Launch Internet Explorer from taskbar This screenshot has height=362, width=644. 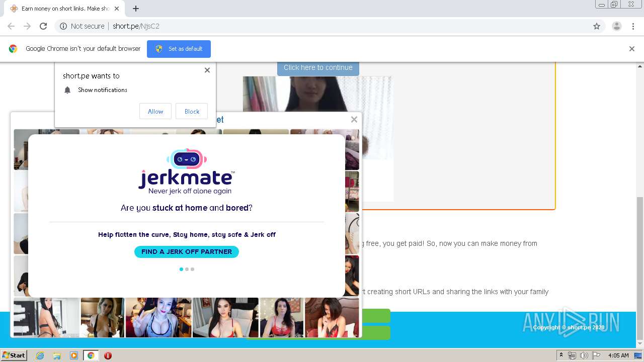[x=40, y=355]
